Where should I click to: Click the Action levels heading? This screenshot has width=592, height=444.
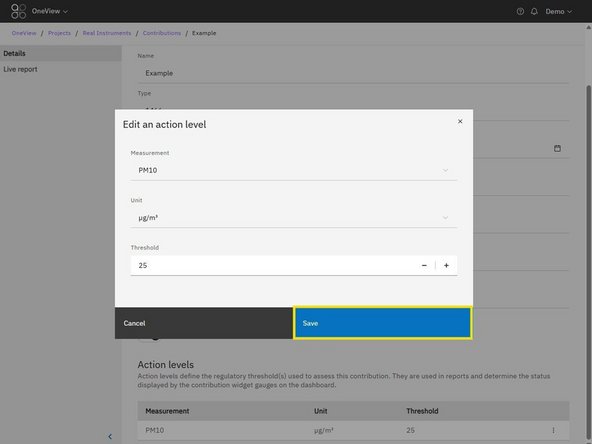(165, 365)
